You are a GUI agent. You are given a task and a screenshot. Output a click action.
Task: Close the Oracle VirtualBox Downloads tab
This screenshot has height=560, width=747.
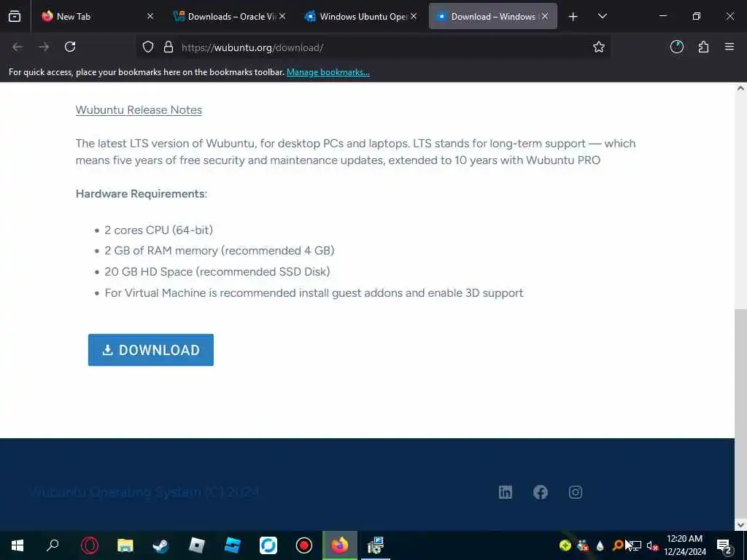point(282,17)
